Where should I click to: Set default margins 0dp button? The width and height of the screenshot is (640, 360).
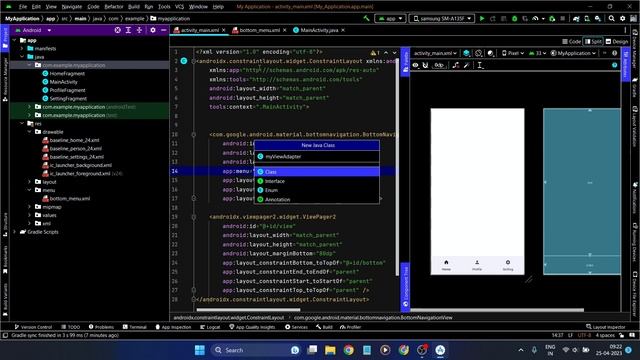[439, 65]
